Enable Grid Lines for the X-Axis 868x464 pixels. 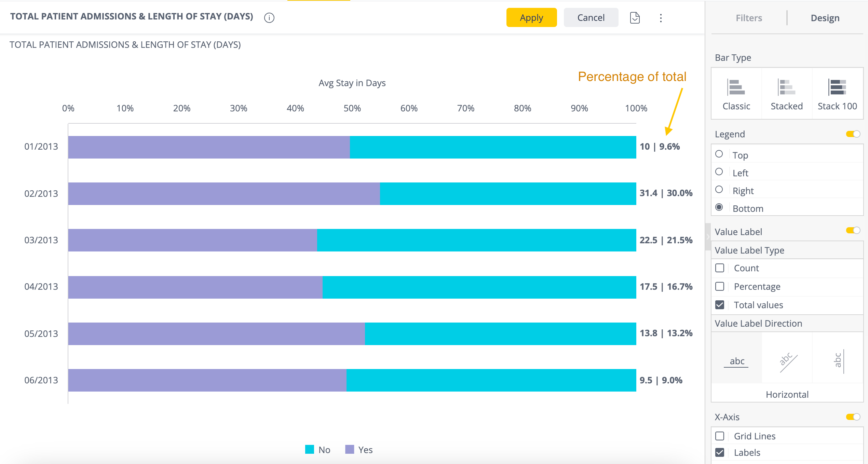720,436
